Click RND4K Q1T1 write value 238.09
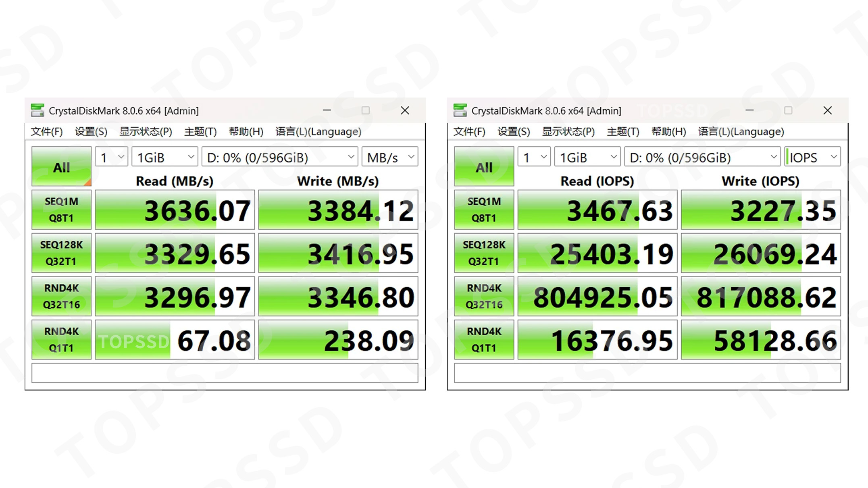The image size is (868, 488). tap(338, 340)
